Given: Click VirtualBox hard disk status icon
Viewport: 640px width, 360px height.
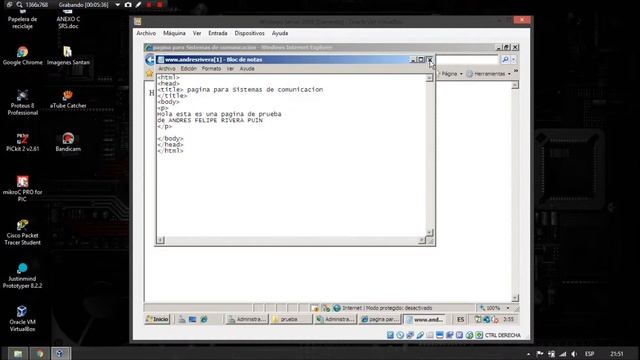Looking at the screenshot, I should coord(390,335).
